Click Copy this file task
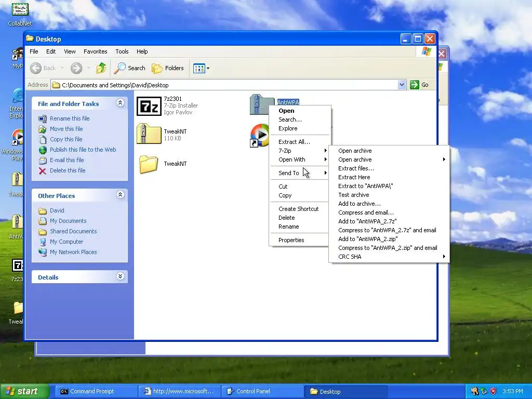 (66, 139)
